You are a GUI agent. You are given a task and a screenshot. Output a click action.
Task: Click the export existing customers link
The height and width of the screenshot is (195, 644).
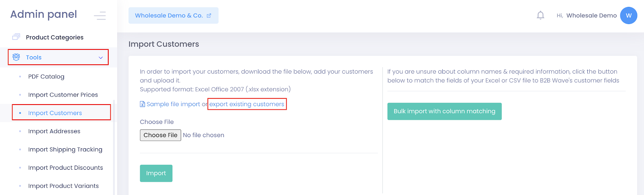coord(247,104)
